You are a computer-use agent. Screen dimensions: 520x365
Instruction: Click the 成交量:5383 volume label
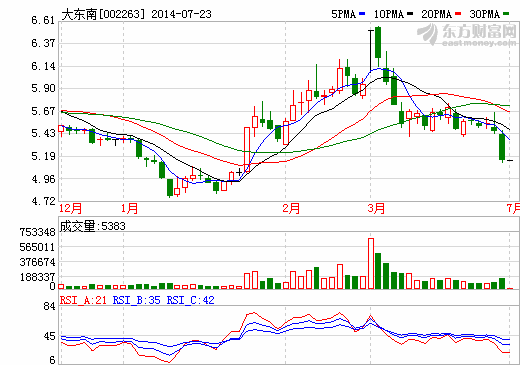click(x=93, y=226)
